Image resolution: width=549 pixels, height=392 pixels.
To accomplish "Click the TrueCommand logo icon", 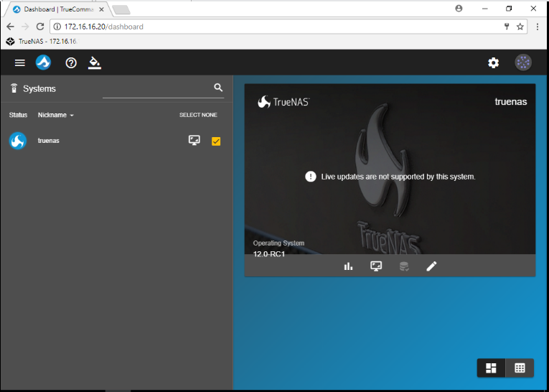I will click(x=43, y=62).
